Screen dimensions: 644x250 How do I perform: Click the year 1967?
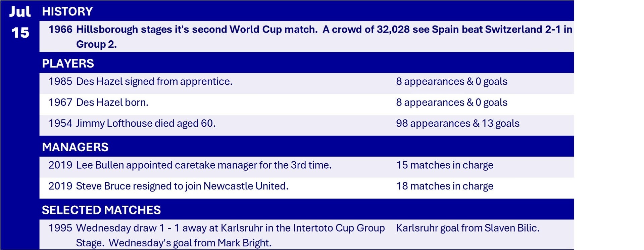[60, 102]
